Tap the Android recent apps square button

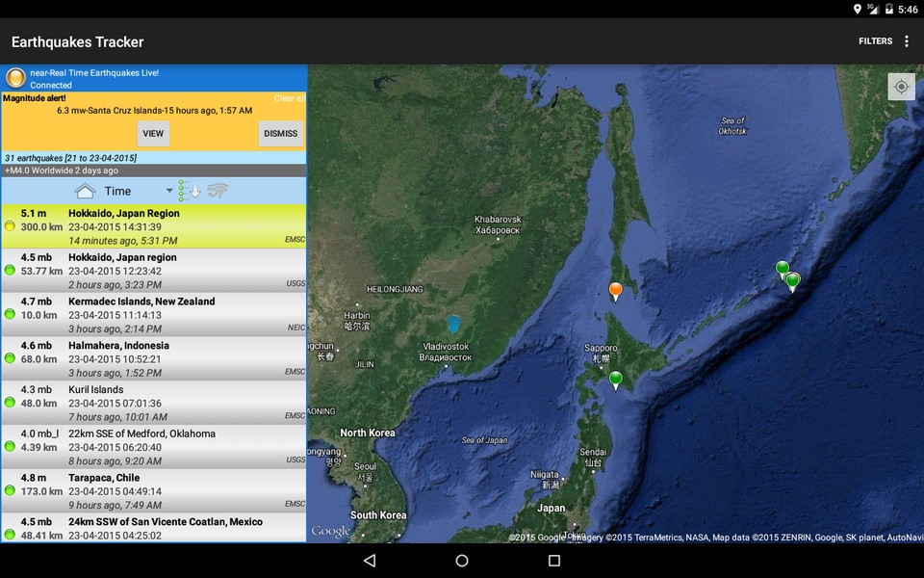[554, 561]
